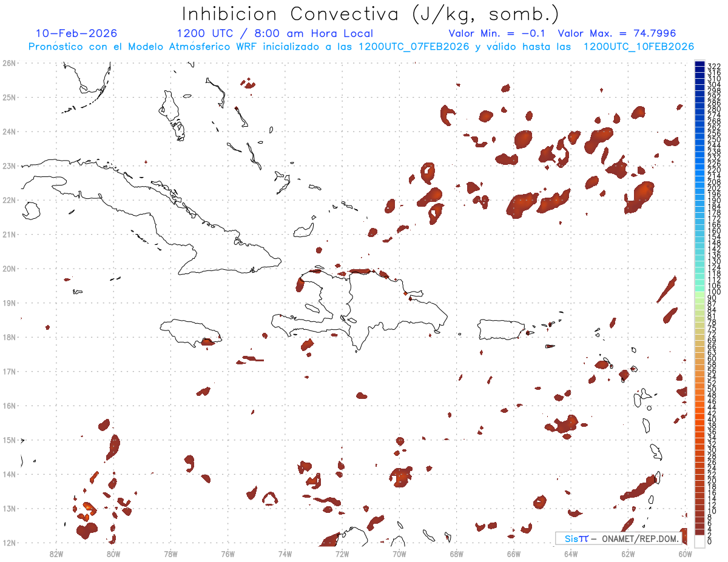Click the 'SisTT - ONAMET/REP.DOM.' credit box
The image size is (728, 562).
(618, 538)
